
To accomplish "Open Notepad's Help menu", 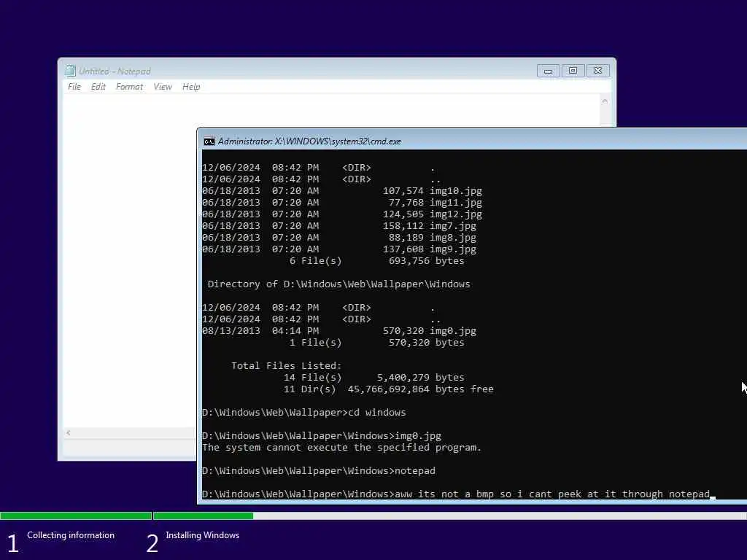I will (x=191, y=87).
